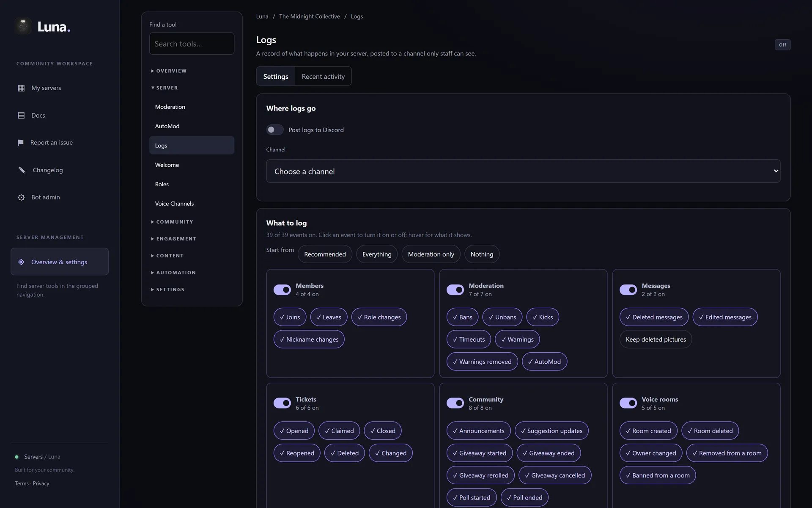Open the Choose a channel dropdown
The image size is (812, 508).
click(523, 171)
